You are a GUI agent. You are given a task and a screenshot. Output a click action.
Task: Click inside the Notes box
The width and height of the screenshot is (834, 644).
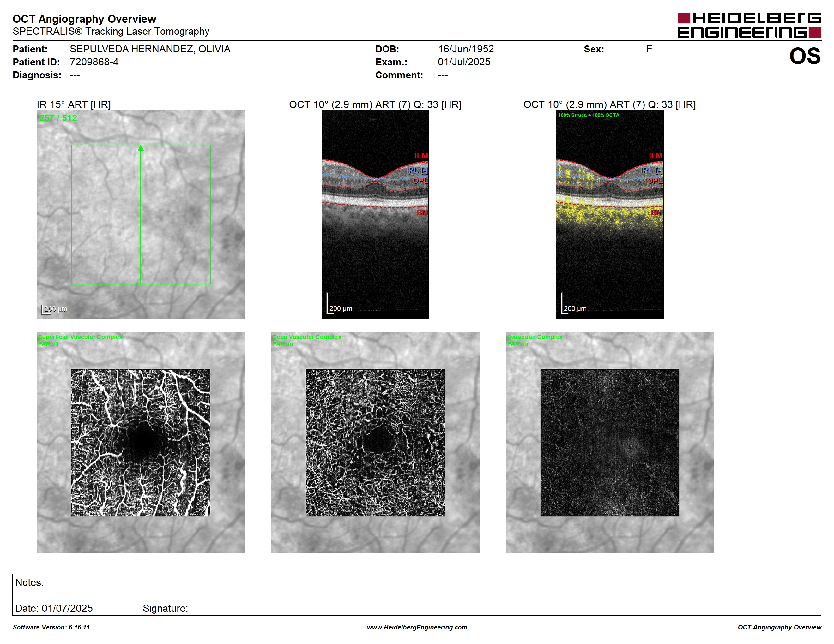417,595
